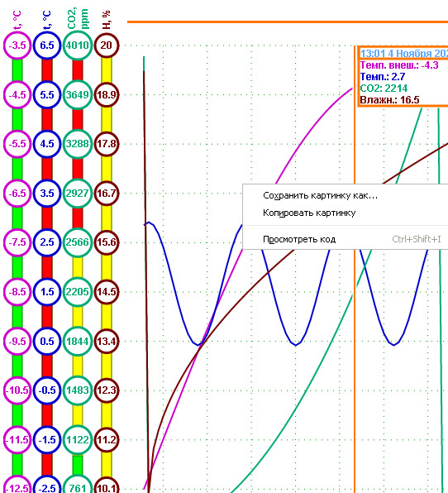
Task: Click the 'H, %' humidity axis heading
Action: click(107, 20)
